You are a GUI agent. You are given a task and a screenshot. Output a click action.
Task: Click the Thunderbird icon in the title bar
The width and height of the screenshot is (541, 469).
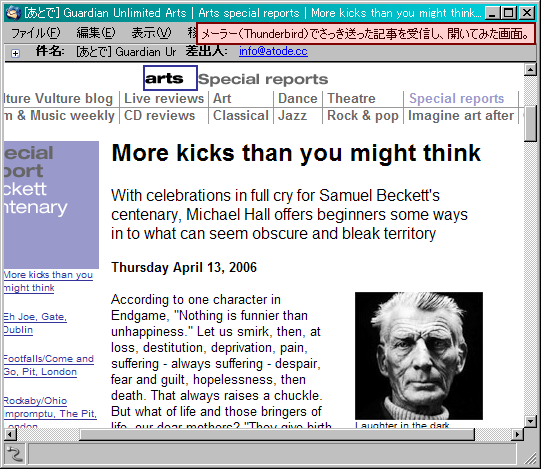(x=14, y=13)
